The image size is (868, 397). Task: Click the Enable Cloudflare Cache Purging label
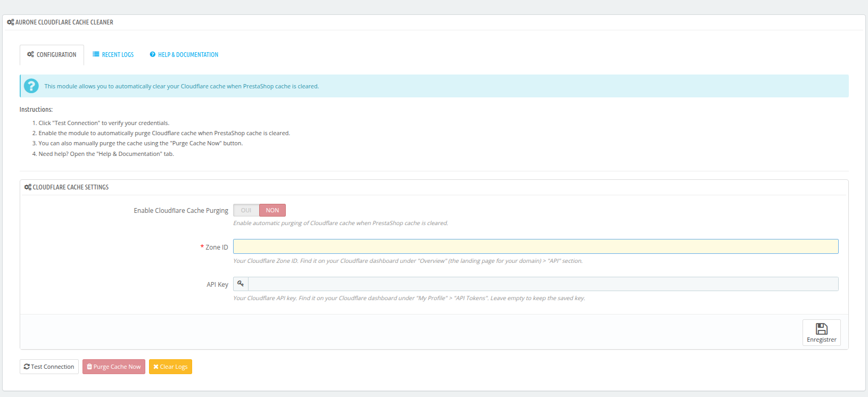click(181, 211)
